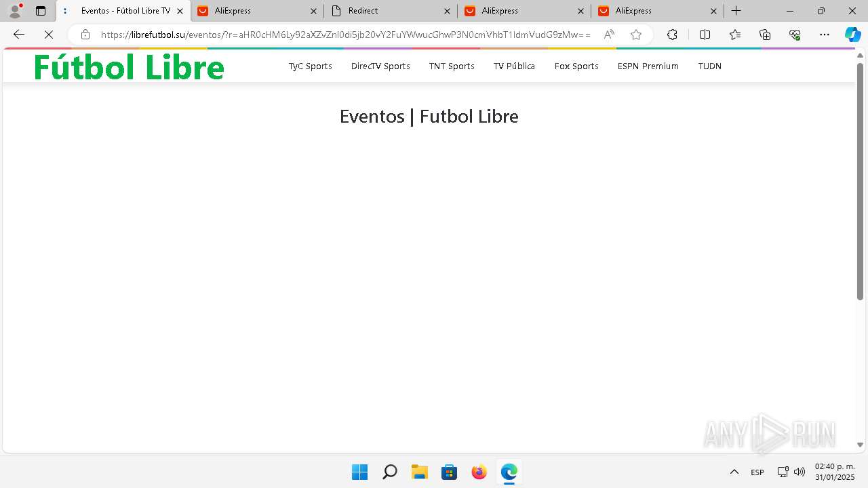Click the scrollbar up arrow
This screenshot has width=868, height=488.
860,56
